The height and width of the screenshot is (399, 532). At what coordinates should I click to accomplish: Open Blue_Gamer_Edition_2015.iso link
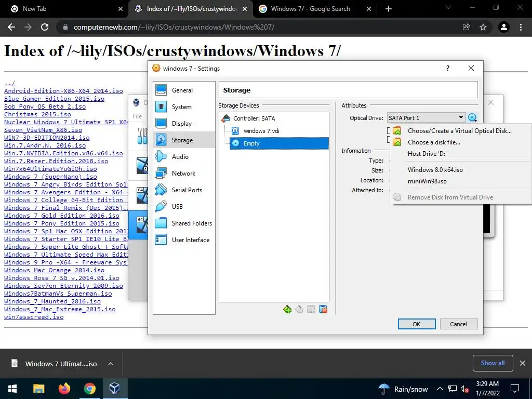54,99
